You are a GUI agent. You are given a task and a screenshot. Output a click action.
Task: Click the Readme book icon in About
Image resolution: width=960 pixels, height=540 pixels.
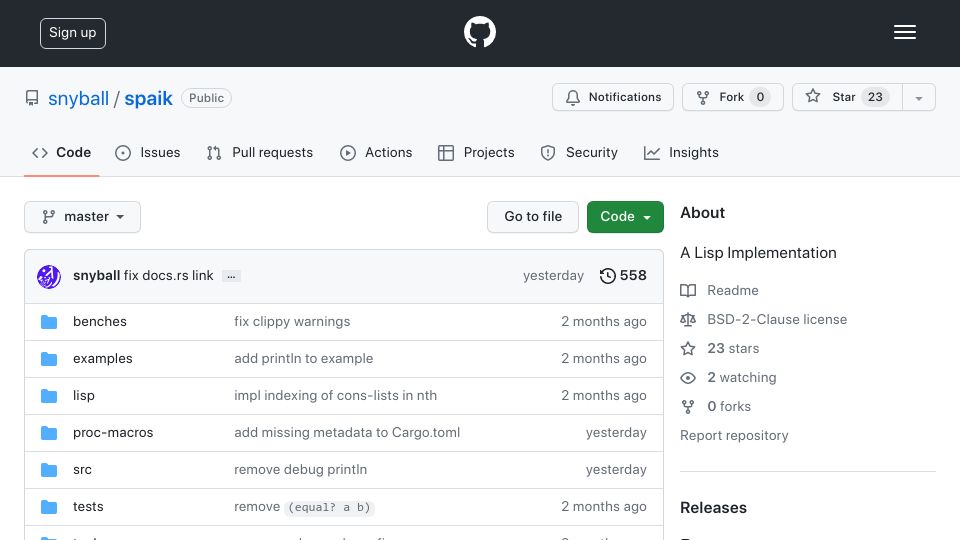tap(688, 291)
